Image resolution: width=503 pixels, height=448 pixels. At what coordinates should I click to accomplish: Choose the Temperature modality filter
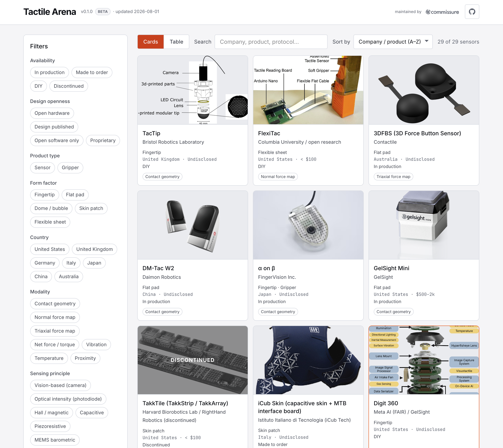click(x=49, y=358)
